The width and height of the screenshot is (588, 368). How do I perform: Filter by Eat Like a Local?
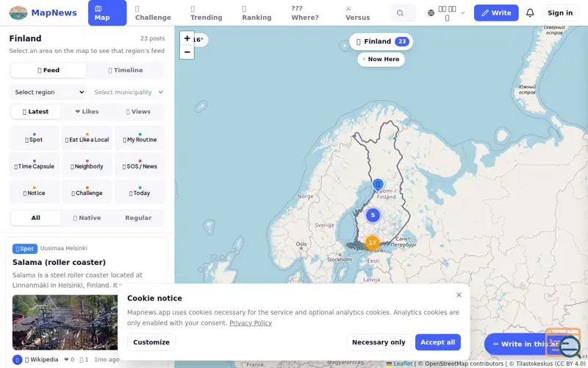(87, 138)
